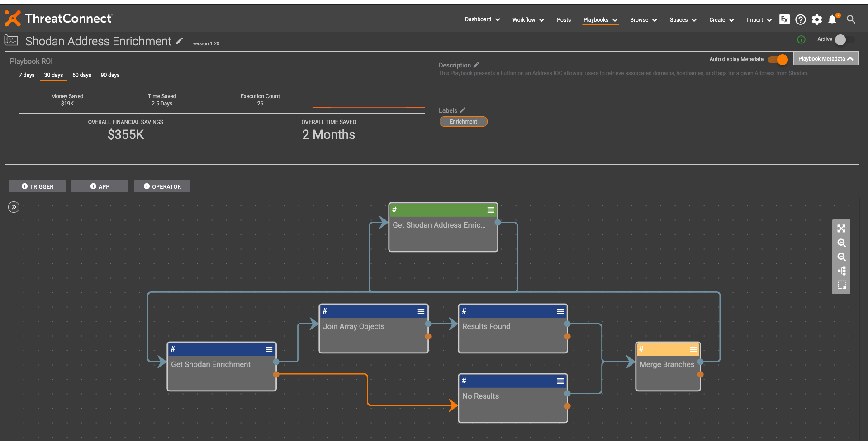Toggle Auto display Metadata switch
The height and width of the screenshot is (448, 868).
tap(778, 59)
